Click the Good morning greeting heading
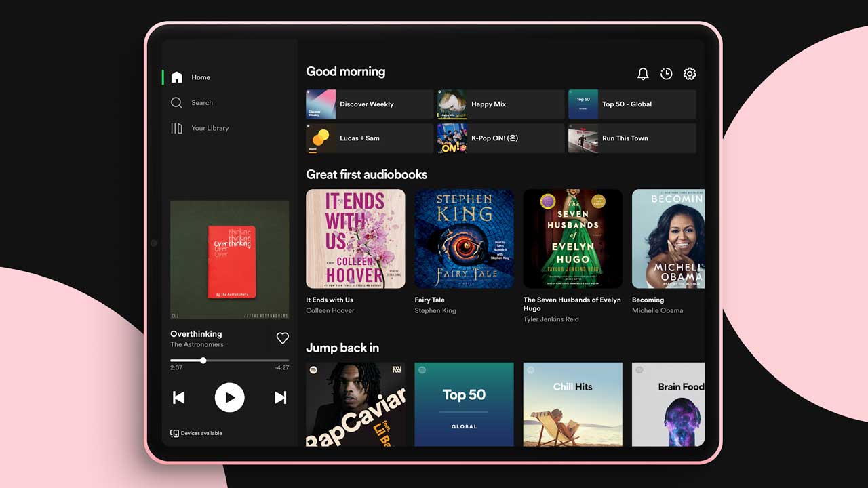Screen dimensions: 868x488 346,72
